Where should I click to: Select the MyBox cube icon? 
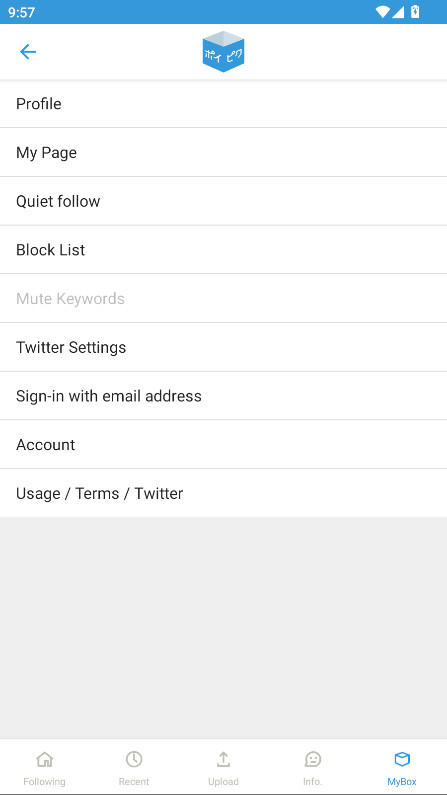click(402, 759)
